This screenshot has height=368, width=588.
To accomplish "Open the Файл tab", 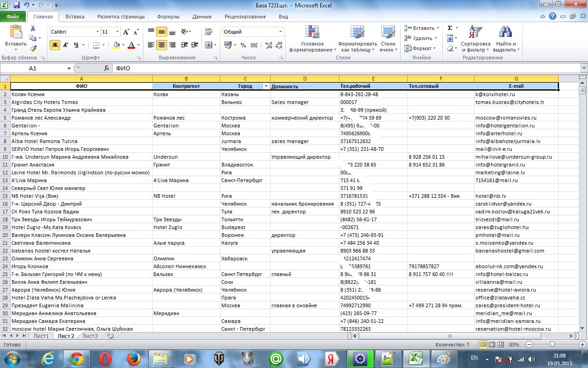I will point(13,17).
